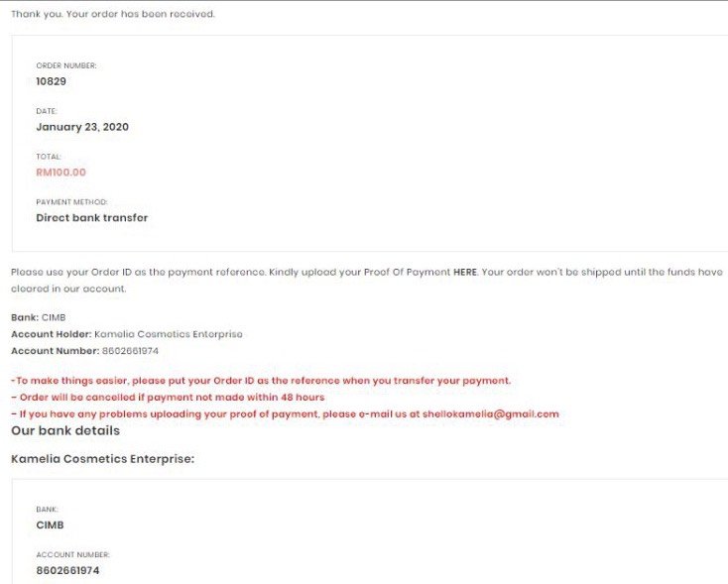
Task: Click the ACCOUNT NUMBER label at bottom
Action: [72, 555]
